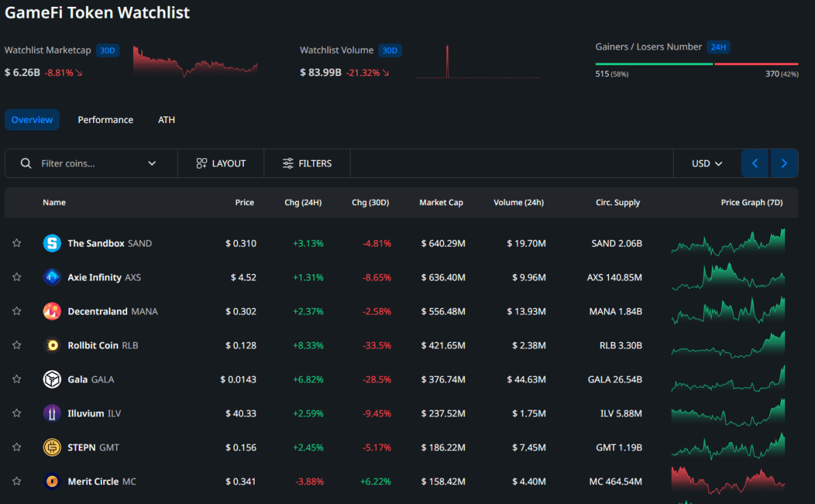Viewport: 815px width, 504px height.
Task: Click the Watchlist Marketcap mini chart
Action: (196, 62)
